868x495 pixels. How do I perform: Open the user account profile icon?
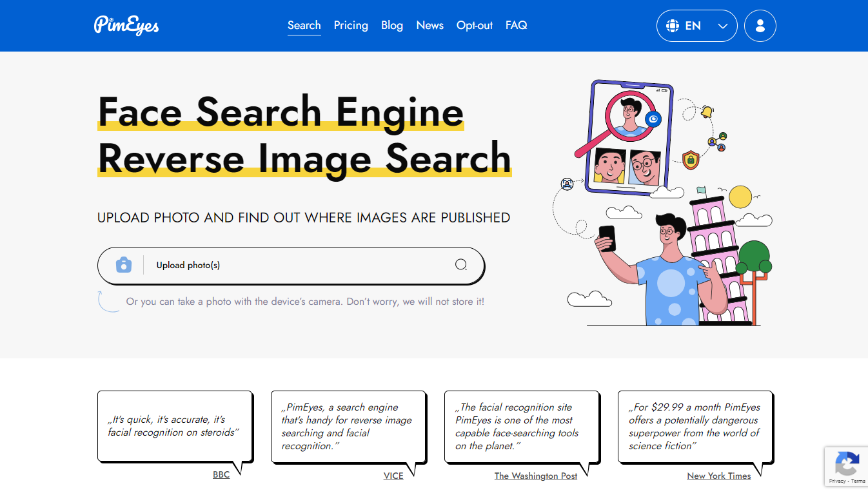760,26
